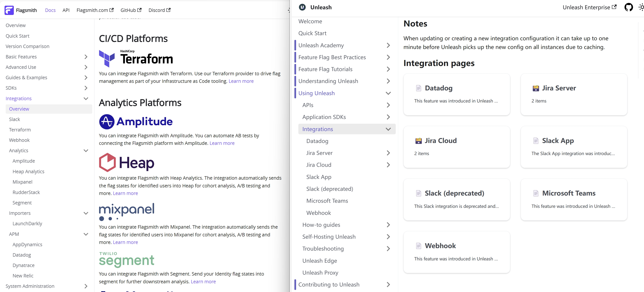Expand Jira Server chevron in Unleash sidebar
Screen dimensions: 644x292
click(x=388, y=153)
